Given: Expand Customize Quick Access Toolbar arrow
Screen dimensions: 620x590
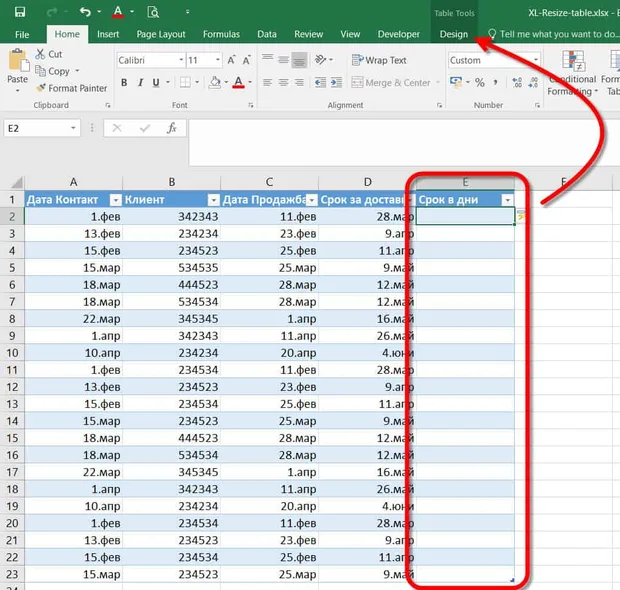Looking at the screenshot, I should point(187,12).
